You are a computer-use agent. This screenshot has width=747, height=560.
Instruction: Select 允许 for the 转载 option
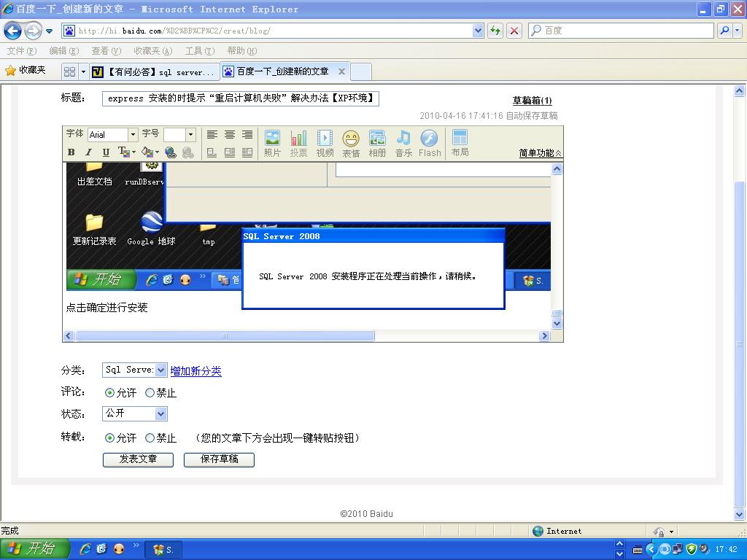point(110,438)
